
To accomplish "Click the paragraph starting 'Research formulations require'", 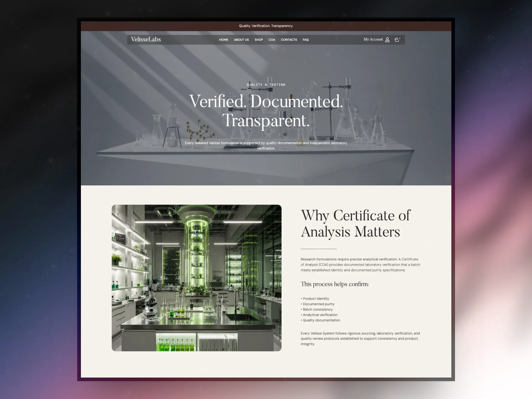I will (360, 265).
